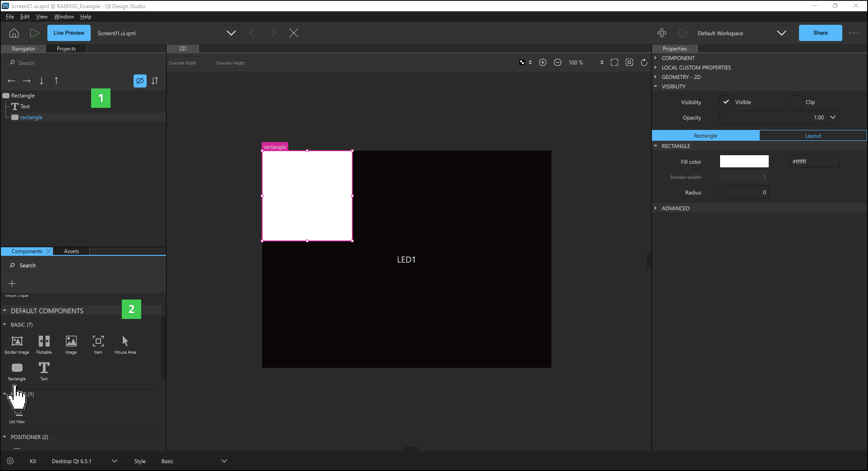Click the Share button

(x=820, y=33)
